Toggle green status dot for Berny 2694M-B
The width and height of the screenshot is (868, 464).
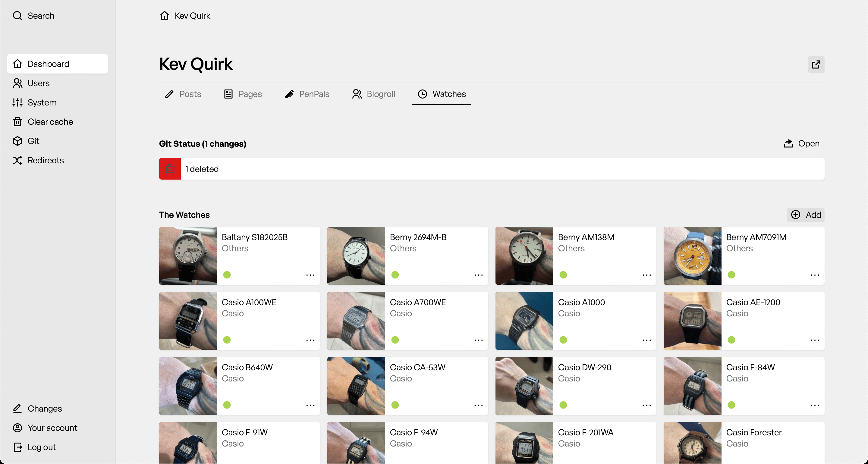click(x=395, y=275)
